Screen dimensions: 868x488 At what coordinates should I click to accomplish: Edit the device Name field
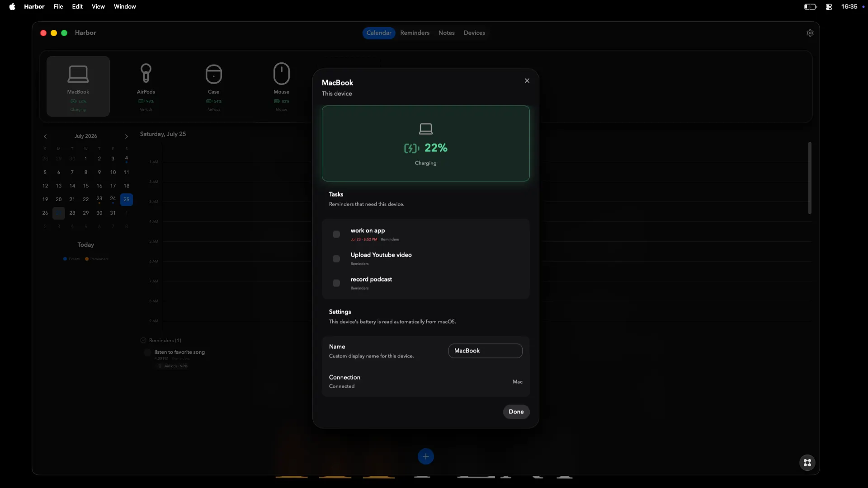coord(485,351)
